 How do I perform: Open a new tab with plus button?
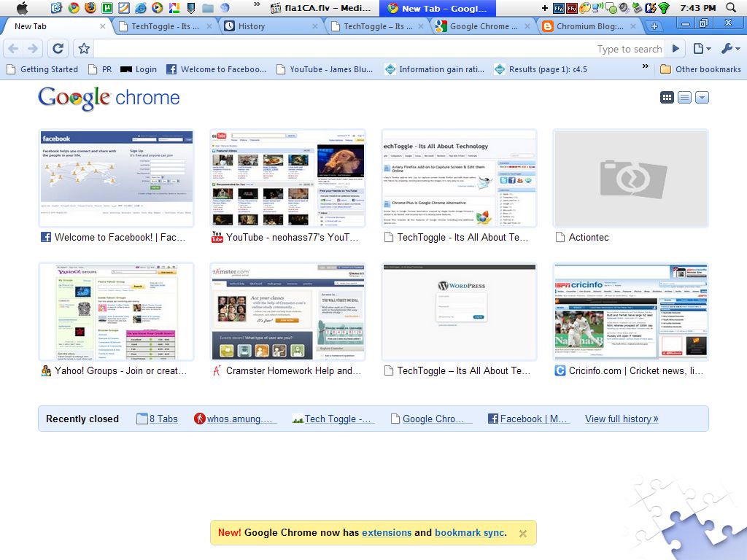click(654, 27)
